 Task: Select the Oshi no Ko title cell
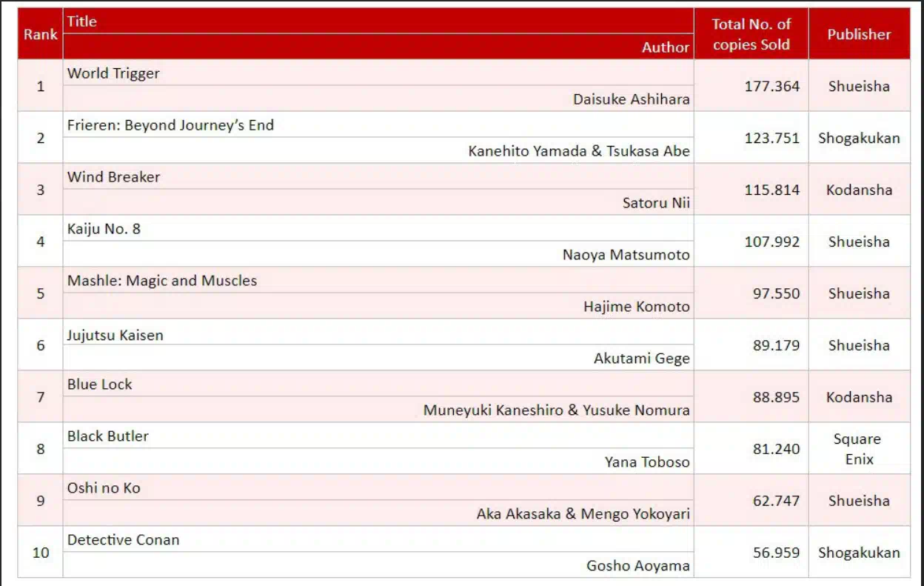click(x=378, y=488)
